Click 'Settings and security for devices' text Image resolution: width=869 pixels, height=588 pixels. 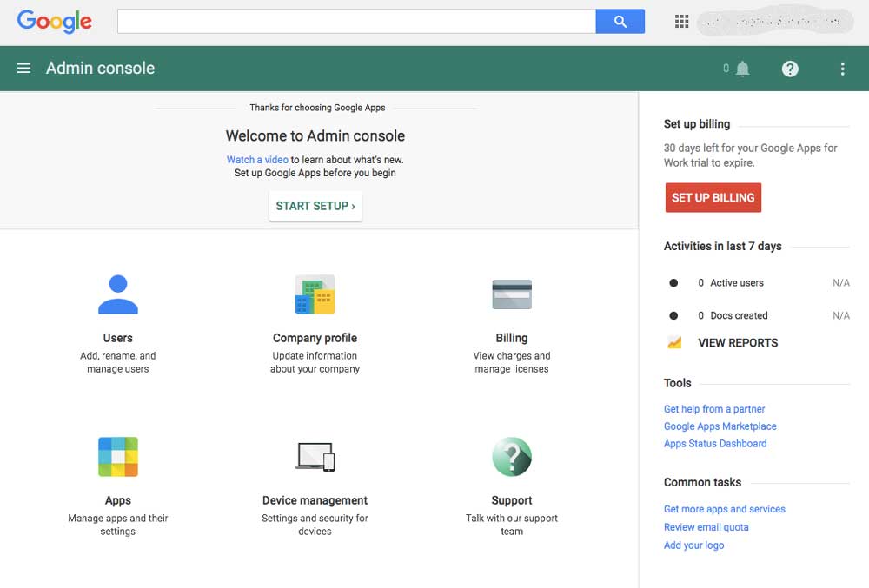315,525
